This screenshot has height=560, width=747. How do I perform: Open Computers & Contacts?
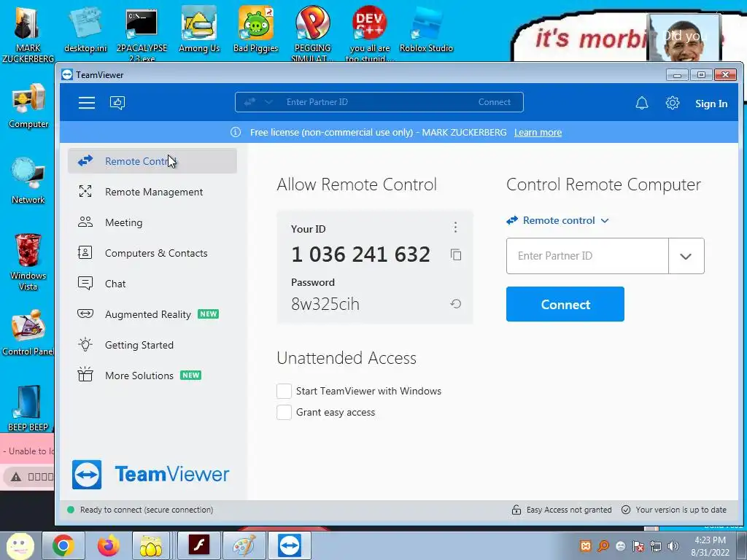pos(152,253)
